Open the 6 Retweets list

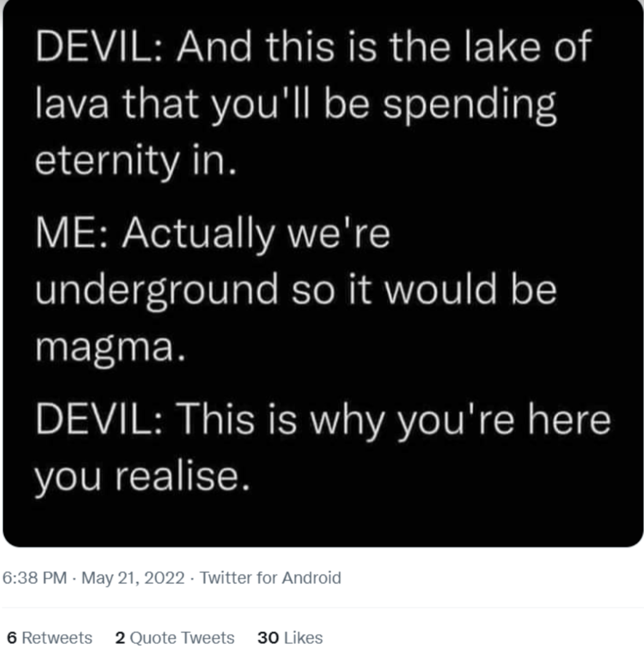50,637
